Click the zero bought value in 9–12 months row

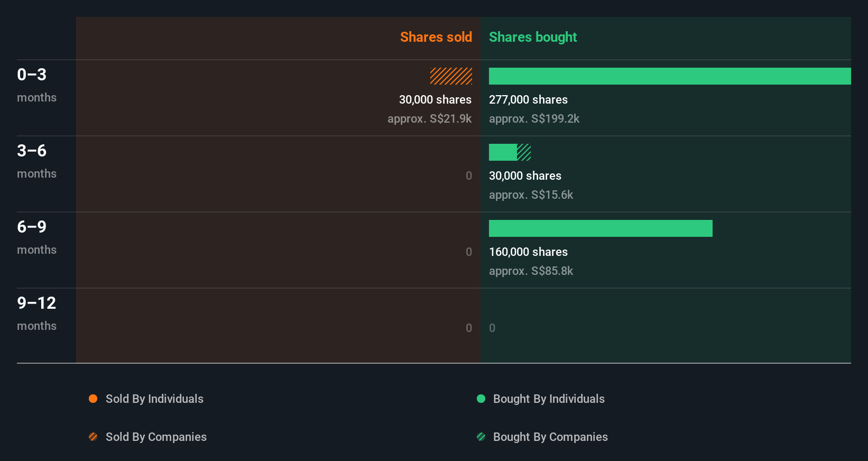[492, 328]
